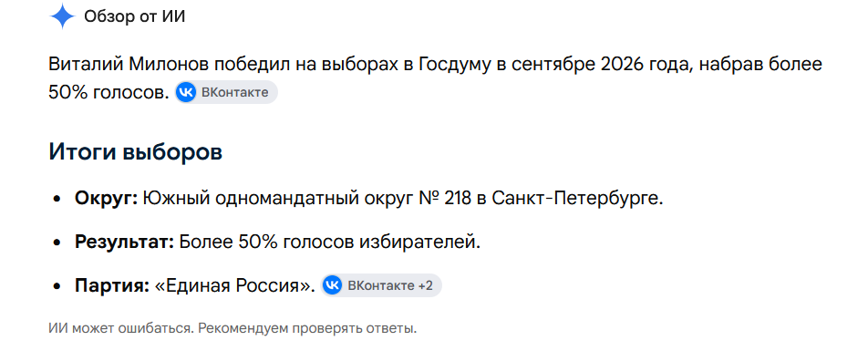Click the blue AI sparkle icon

coord(63,16)
